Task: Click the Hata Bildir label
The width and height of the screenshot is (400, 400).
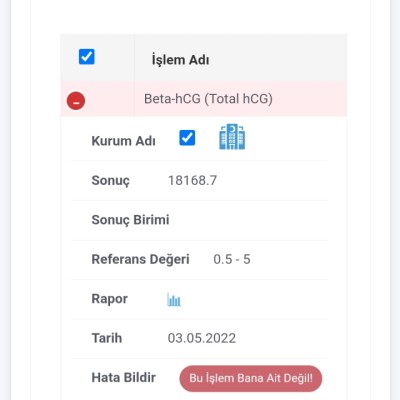Action: tap(124, 378)
